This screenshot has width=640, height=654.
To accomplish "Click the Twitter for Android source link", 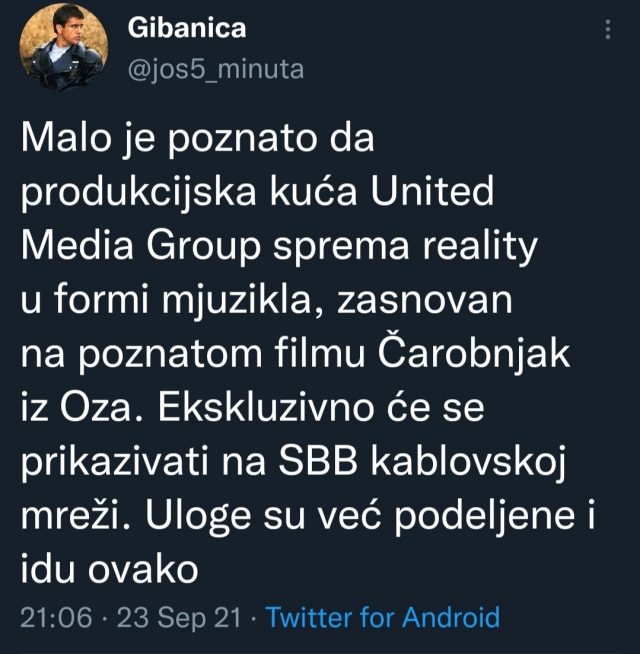I will pyautogui.click(x=383, y=617).
